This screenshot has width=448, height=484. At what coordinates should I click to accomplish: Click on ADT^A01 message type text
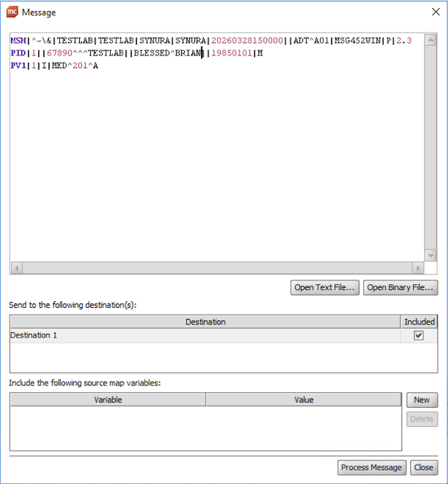pos(311,41)
